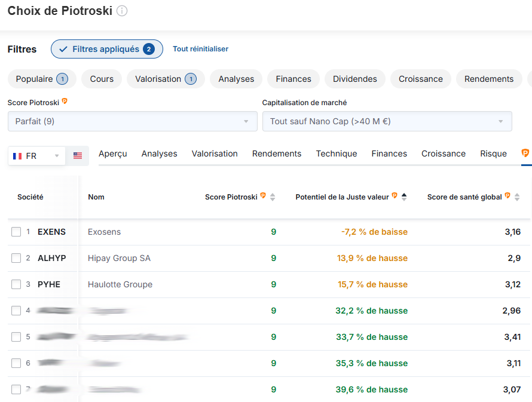Open the Valorisation filter category
Viewport: 532px width, 402px height.
coord(166,79)
